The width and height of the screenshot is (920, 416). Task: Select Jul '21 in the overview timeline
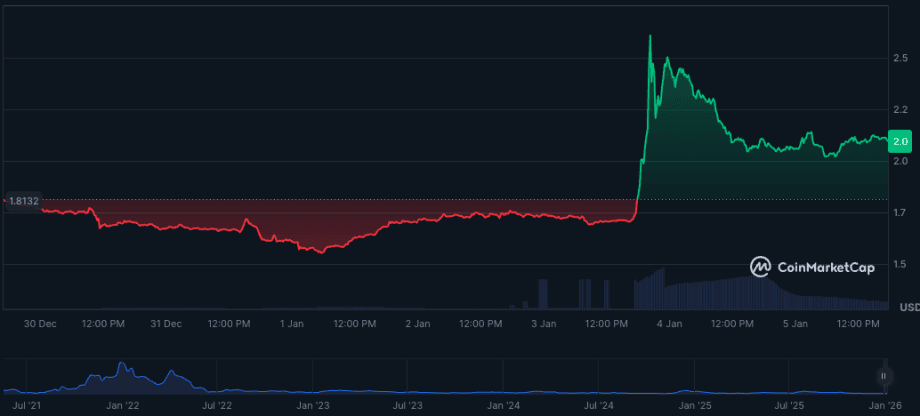(26, 406)
